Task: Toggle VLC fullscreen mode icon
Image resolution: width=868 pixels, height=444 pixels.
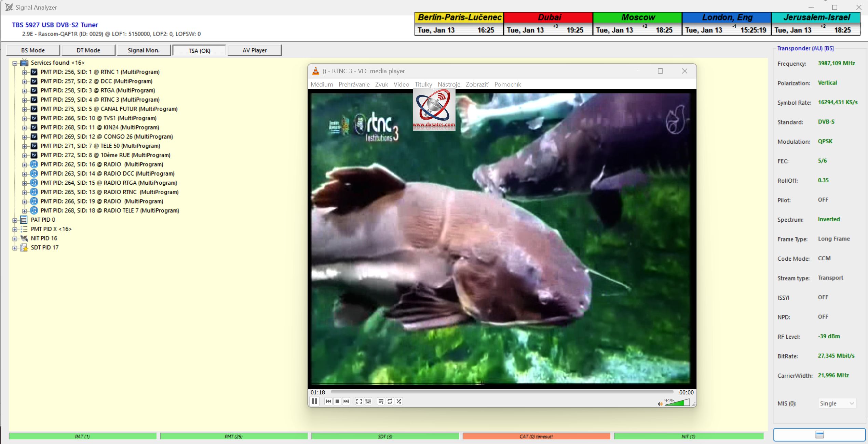Action: [359, 401]
